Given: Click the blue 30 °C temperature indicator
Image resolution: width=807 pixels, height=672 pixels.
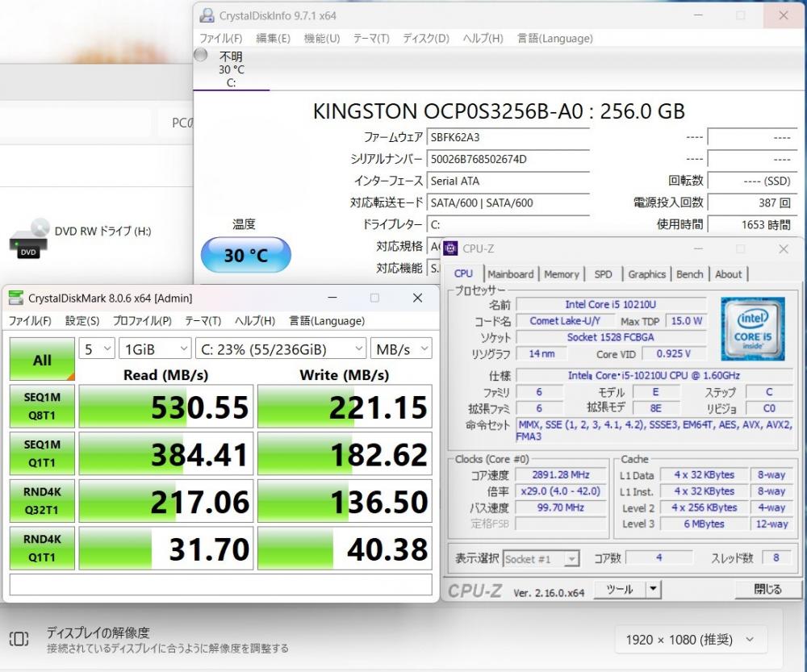Looking at the screenshot, I should pyautogui.click(x=245, y=256).
